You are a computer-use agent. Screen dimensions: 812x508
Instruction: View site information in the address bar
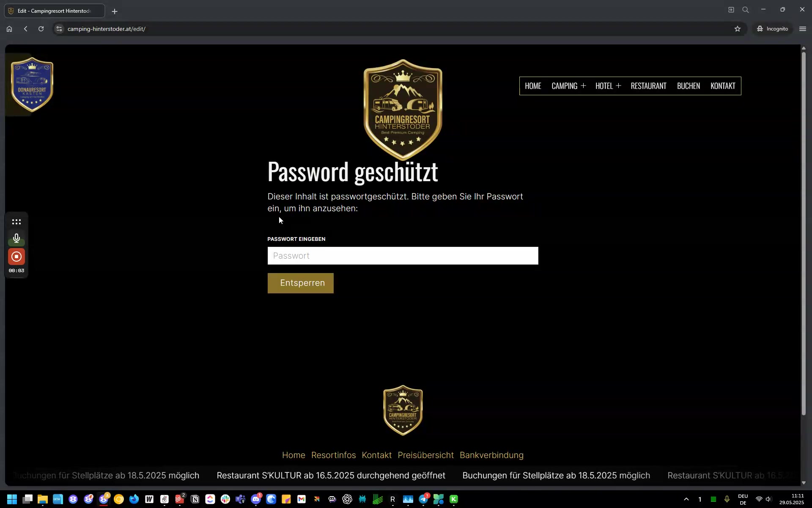[x=59, y=29]
